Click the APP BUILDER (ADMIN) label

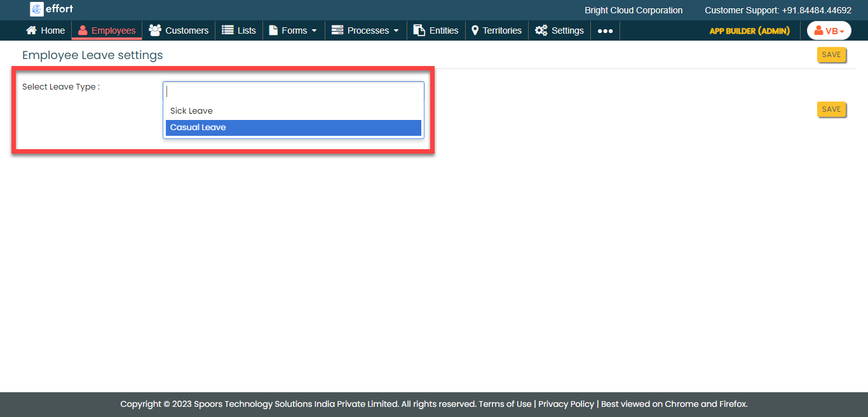click(x=749, y=31)
